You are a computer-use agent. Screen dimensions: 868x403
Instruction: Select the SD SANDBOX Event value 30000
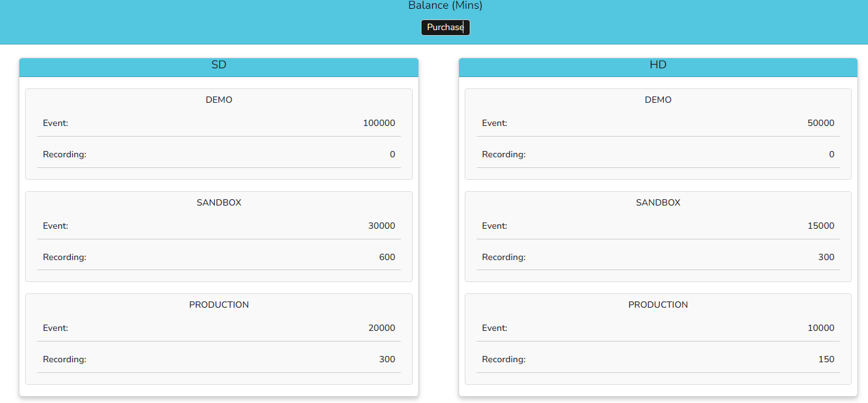(381, 226)
